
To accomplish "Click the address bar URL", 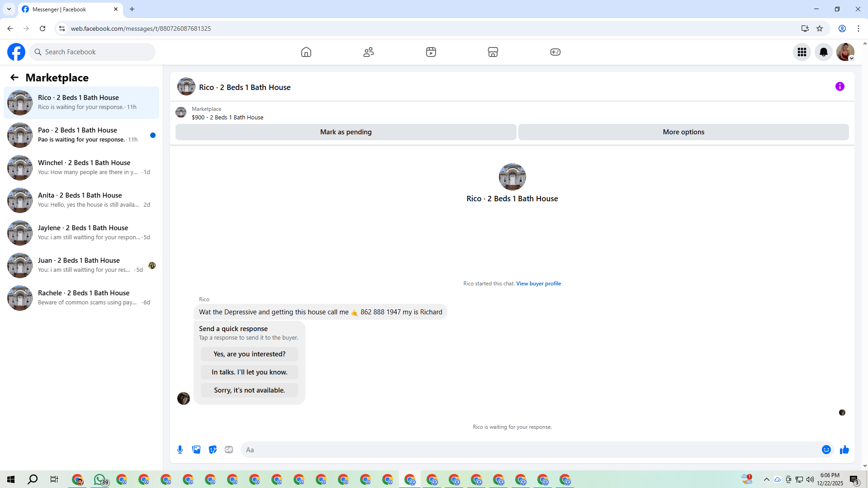I will click(x=141, y=28).
